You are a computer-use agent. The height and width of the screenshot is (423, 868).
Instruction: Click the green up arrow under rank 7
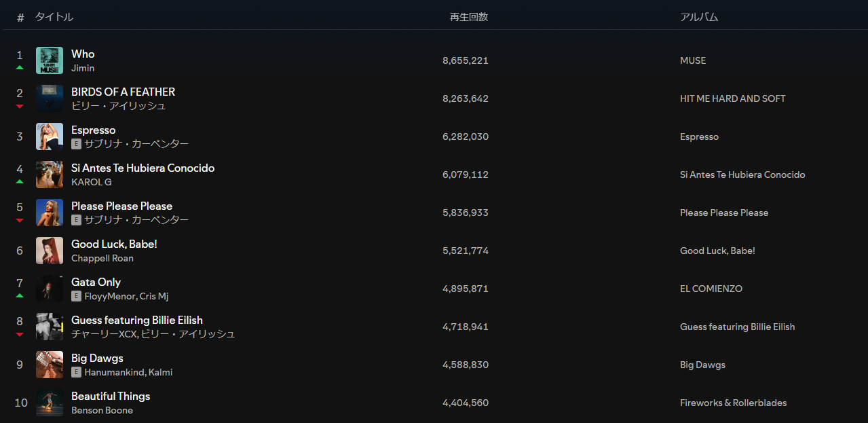tap(20, 296)
